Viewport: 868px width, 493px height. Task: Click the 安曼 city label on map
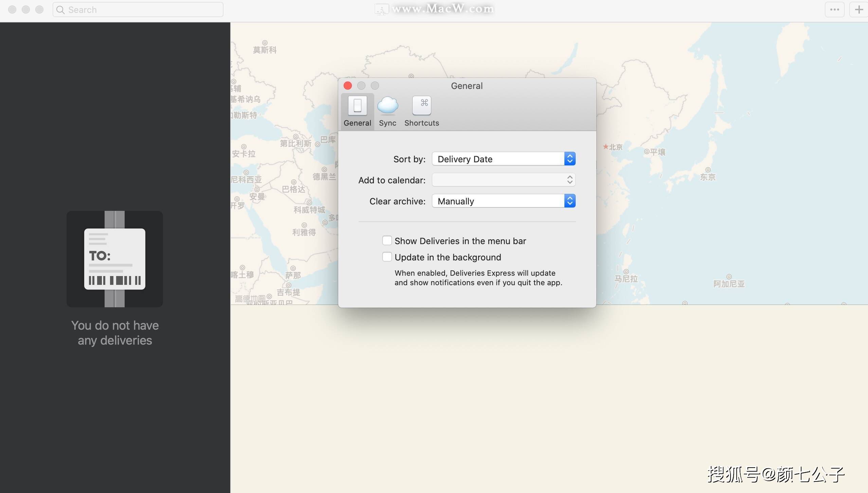click(257, 197)
